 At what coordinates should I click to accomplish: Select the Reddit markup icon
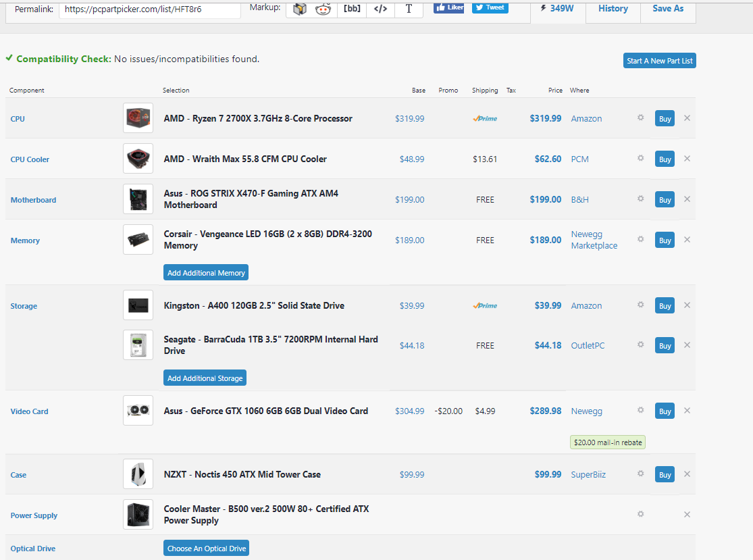[323, 9]
